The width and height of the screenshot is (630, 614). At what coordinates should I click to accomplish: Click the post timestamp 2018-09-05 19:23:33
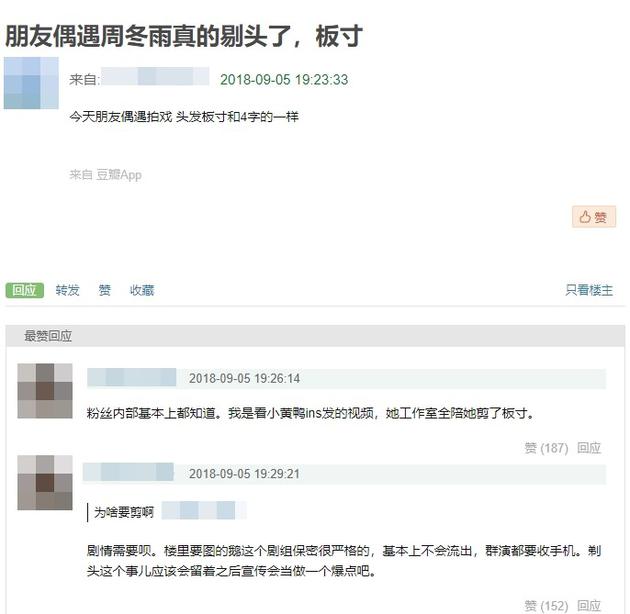tap(284, 80)
